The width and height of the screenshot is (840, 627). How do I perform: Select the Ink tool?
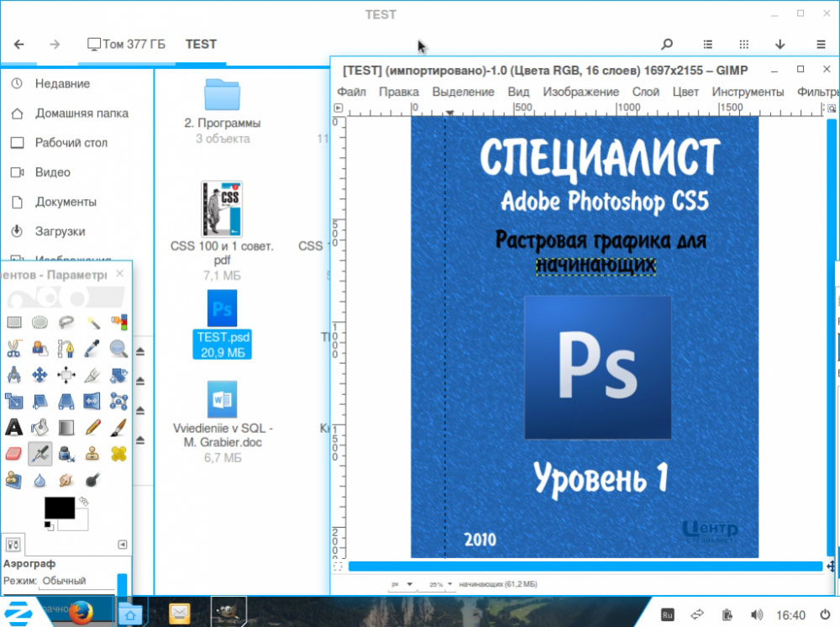(66, 454)
